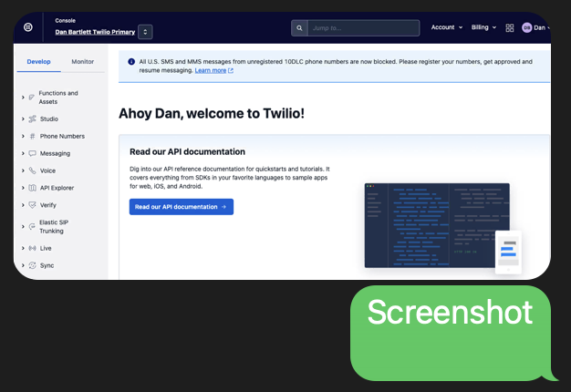Click the Elastic SIP Trunking icon
This screenshot has width=571, height=392.
pos(32,226)
